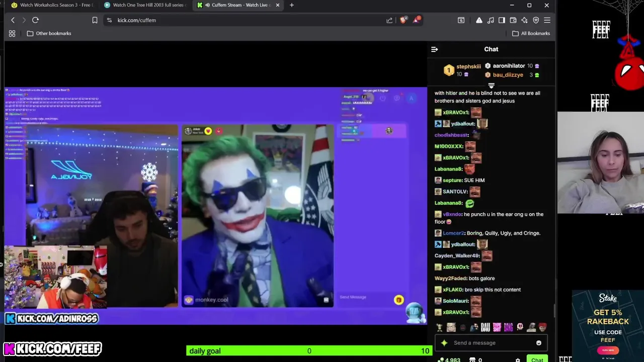The image size is (644, 362).
Task: Expand the pinned leaderboard chevron
Action: (491, 86)
